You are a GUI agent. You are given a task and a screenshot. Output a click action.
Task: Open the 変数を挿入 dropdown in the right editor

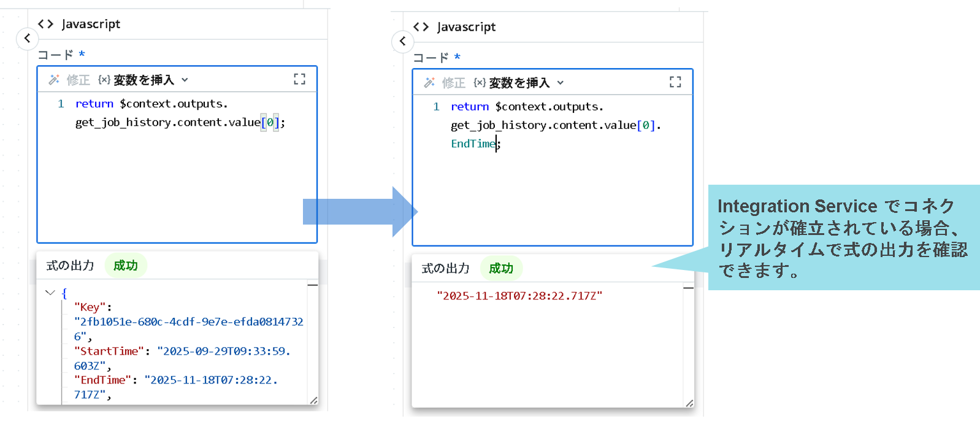coord(526,83)
